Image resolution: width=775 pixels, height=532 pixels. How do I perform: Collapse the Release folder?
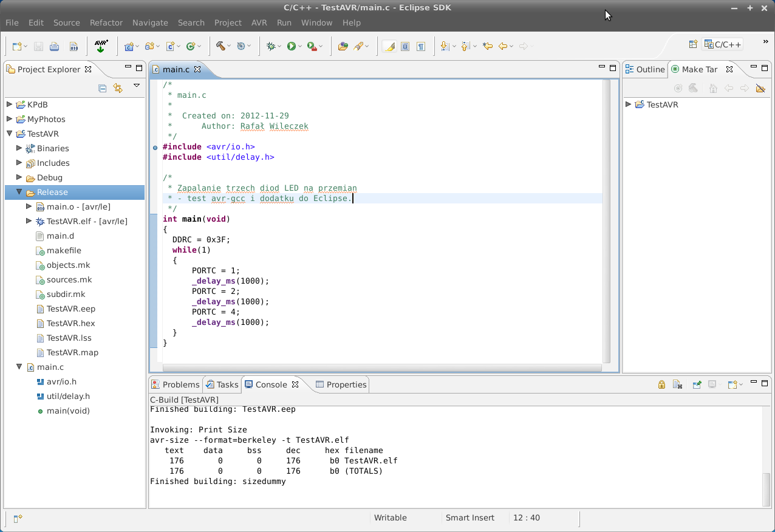pyautogui.click(x=19, y=192)
